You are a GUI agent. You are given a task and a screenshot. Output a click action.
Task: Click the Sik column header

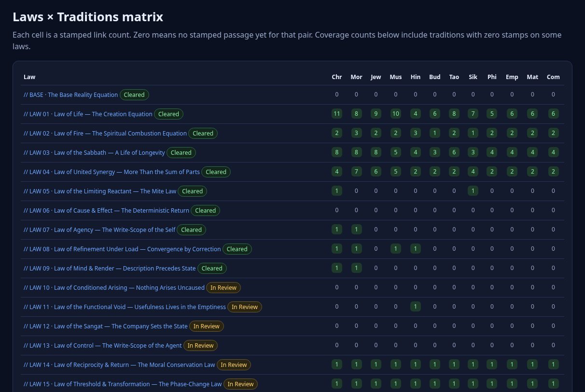(473, 77)
